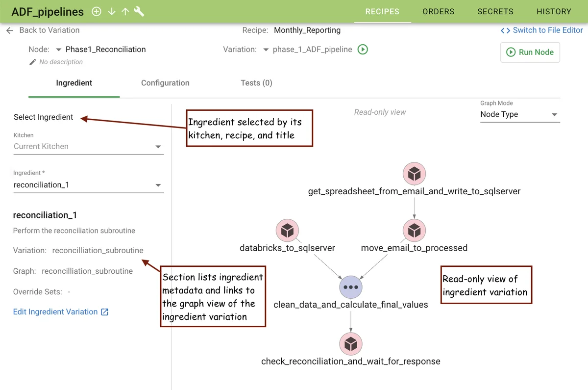Switch to the Configuration tab
This screenshot has width=588, height=390.
point(165,83)
